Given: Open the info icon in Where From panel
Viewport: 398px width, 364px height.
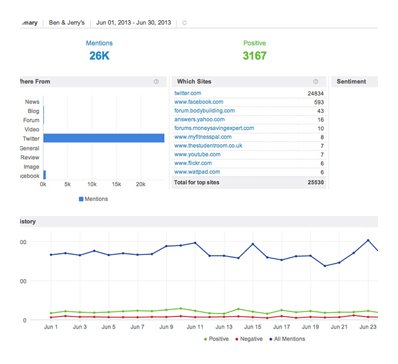Looking at the screenshot, I should (156, 82).
